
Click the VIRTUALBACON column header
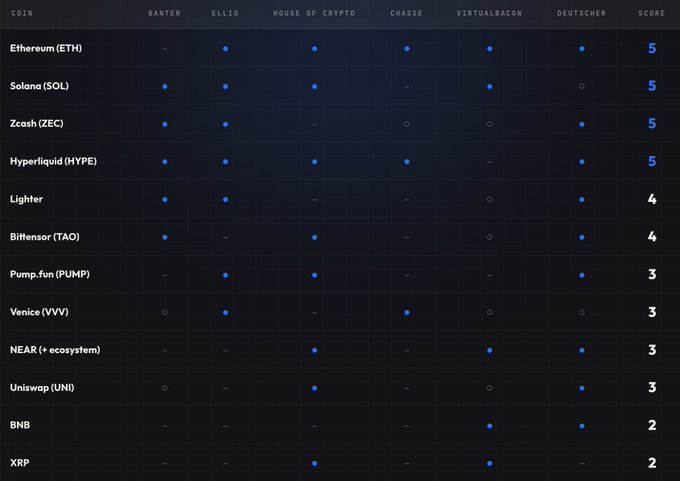[x=489, y=13]
